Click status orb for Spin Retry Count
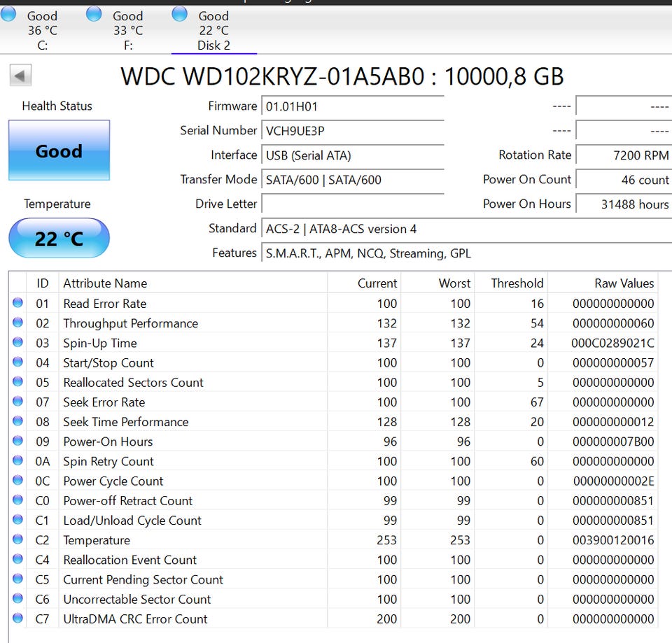This screenshot has width=672, height=643. pyautogui.click(x=17, y=460)
